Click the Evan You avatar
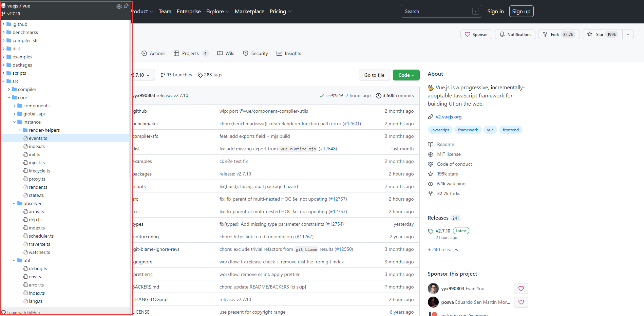This screenshot has width=644, height=316. (433, 289)
